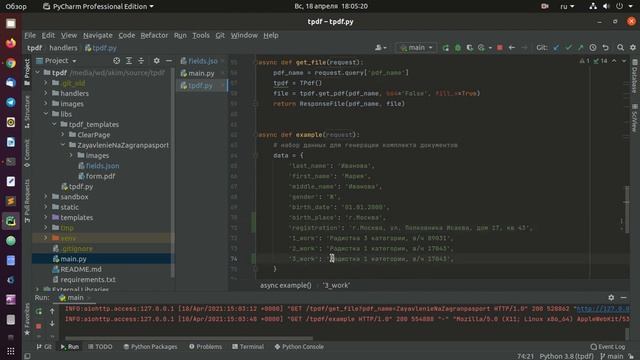Open the main run configuration dropdown

[x=416, y=48]
